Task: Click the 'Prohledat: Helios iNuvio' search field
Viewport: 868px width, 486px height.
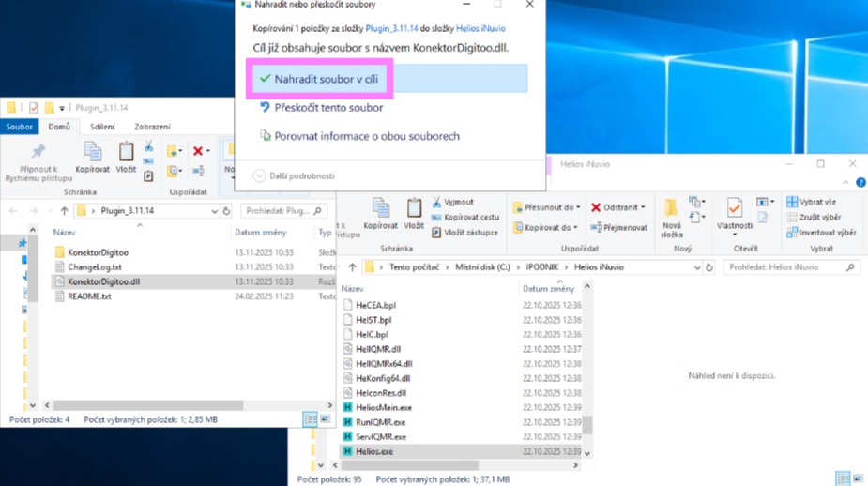Action: point(791,267)
